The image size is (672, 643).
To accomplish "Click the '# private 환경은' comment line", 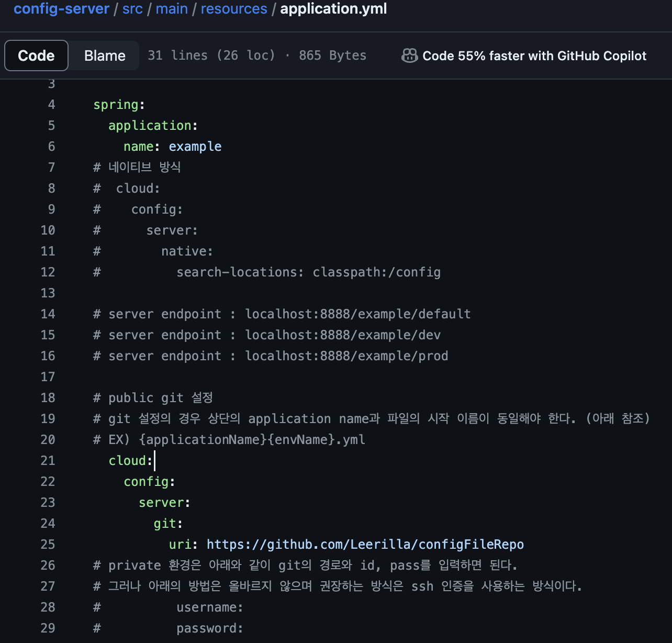I will click(x=306, y=566).
